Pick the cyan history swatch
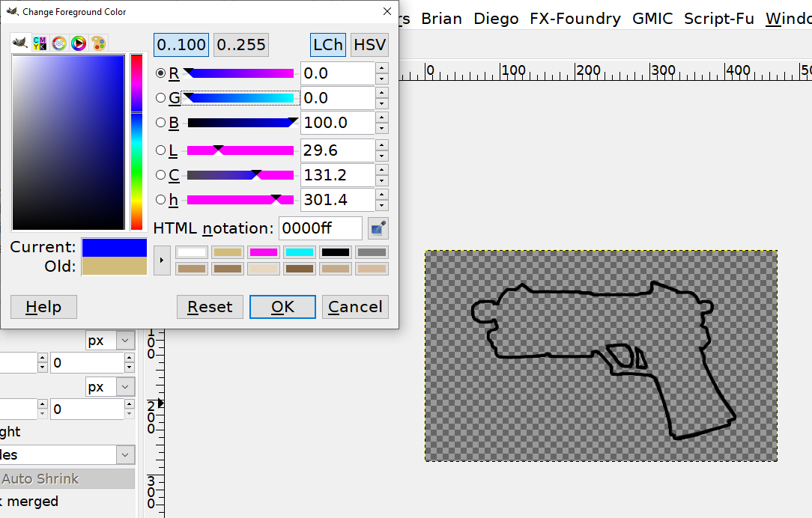812x518 pixels. click(x=300, y=252)
